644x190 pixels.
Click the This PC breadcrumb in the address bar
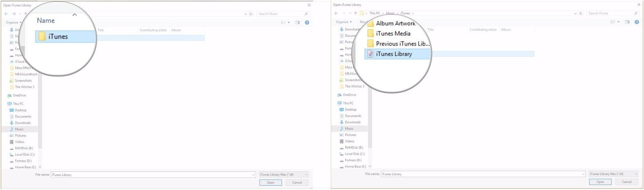click(x=374, y=13)
